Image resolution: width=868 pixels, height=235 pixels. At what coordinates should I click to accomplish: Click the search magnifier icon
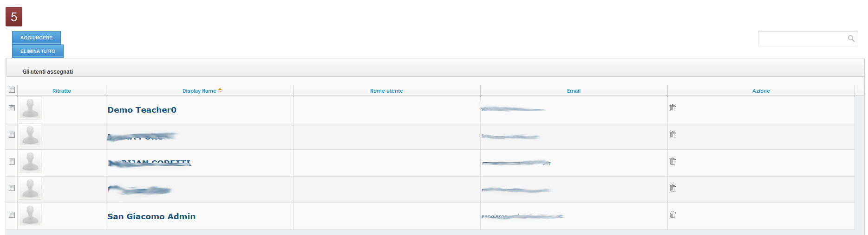pos(851,39)
